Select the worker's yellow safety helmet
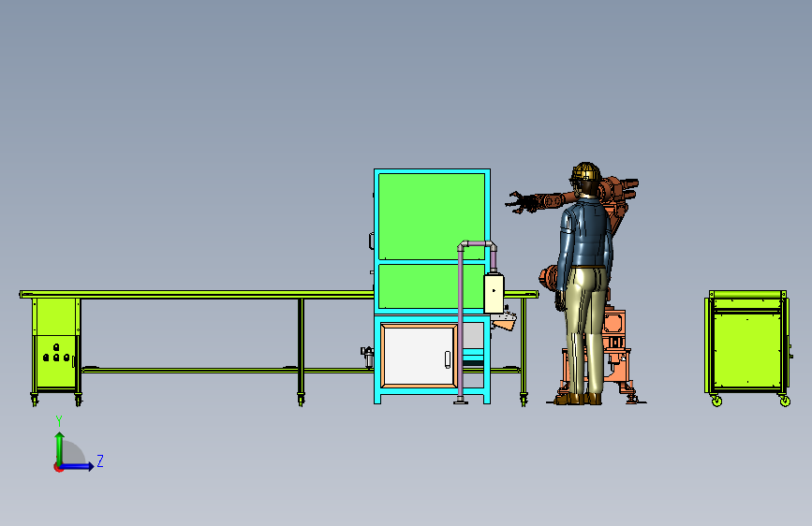Image resolution: width=812 pixels, height=526 pixels. pos(586,171)
